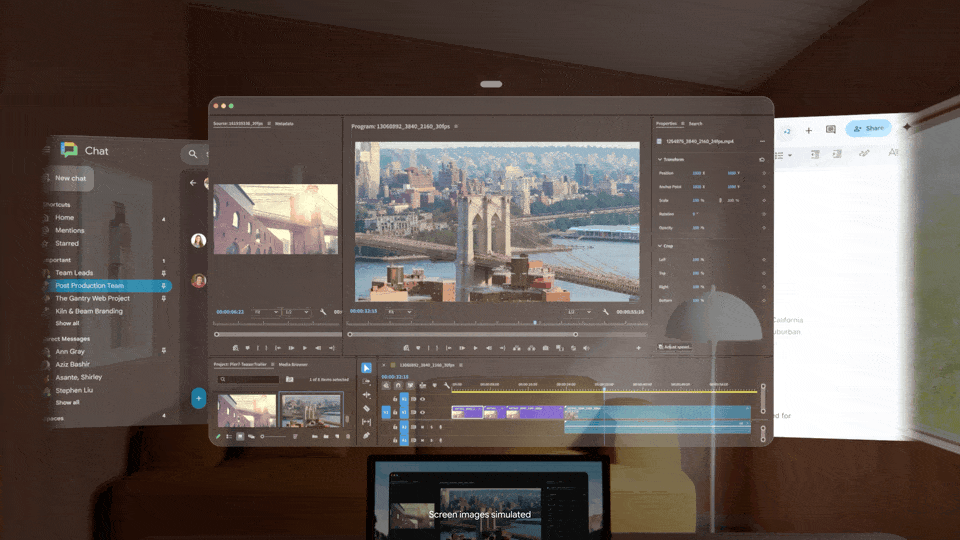Toggle lock on V1 track

pos(395,413)
